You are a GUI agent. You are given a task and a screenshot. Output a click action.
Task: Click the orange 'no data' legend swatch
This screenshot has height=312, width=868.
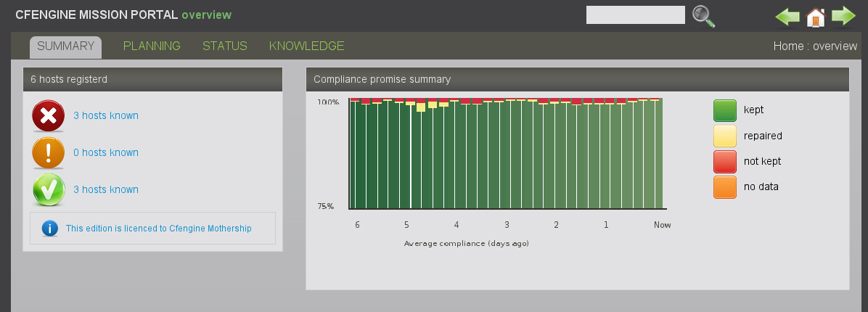725,187
